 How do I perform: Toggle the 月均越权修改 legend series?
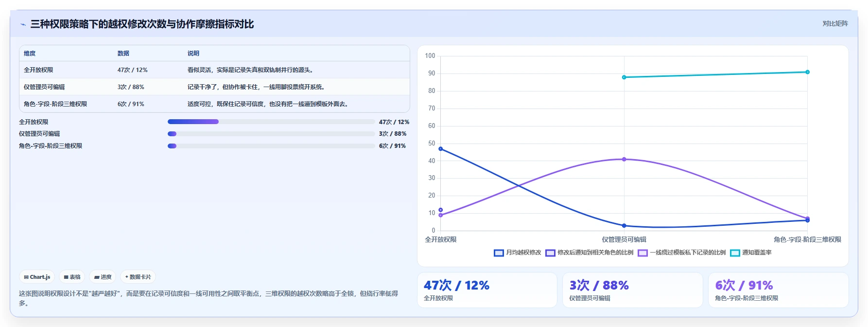517,253
